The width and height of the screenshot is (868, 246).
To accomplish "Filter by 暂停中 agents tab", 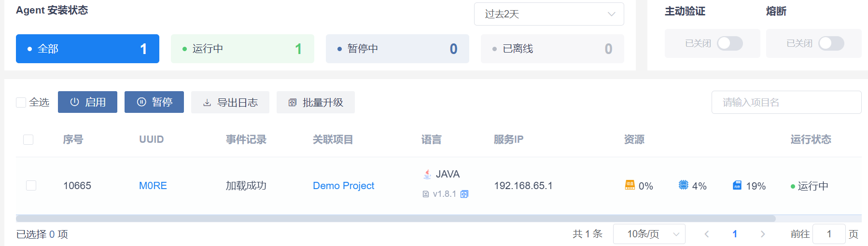I will pos(397,49).
